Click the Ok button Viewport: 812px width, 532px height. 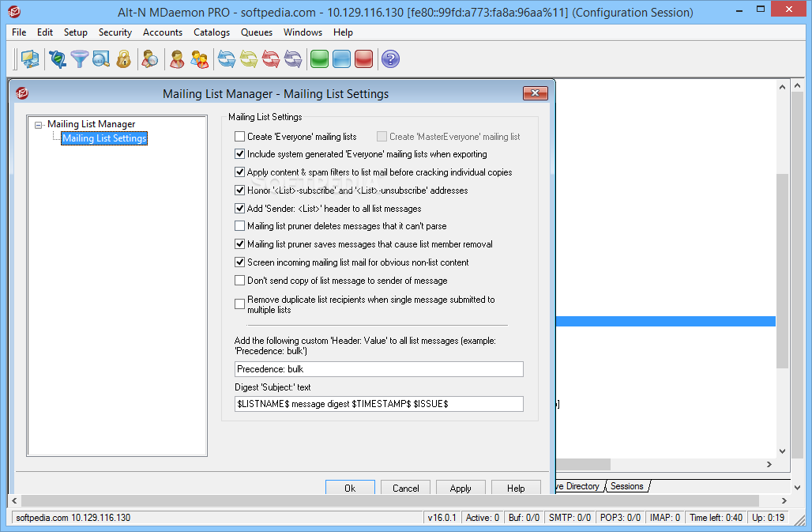click(350, 488)
